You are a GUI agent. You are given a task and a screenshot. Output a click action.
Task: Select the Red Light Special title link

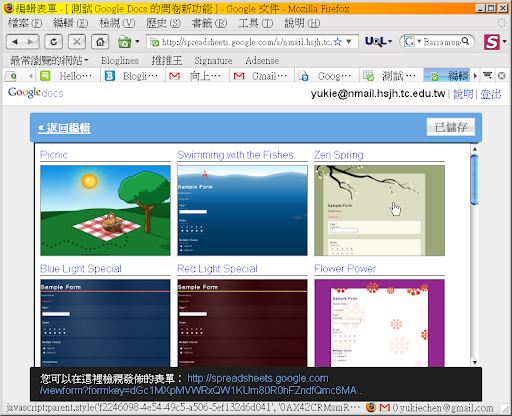(217, 269)
